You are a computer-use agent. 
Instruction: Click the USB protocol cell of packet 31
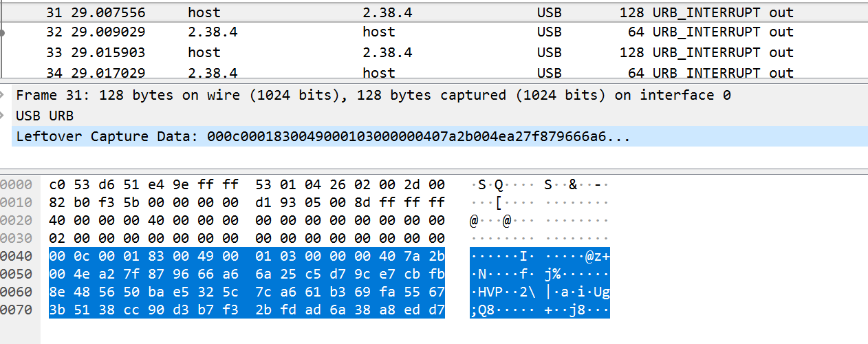point(549,12)
